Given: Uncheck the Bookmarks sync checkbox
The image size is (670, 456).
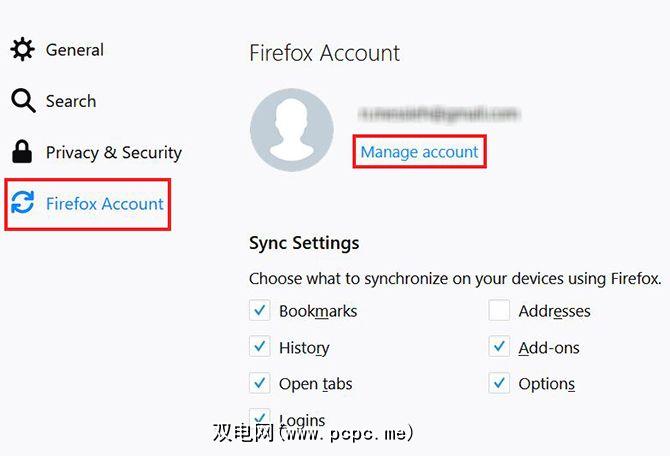Looking at the screenshot, I should pos(260,311).
